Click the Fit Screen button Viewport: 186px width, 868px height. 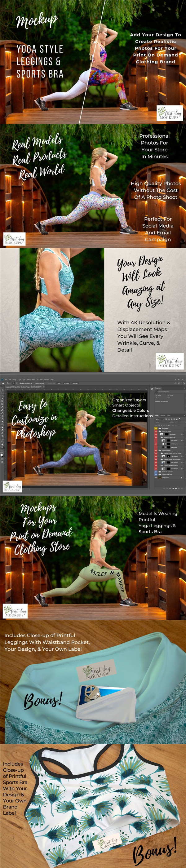66,383
